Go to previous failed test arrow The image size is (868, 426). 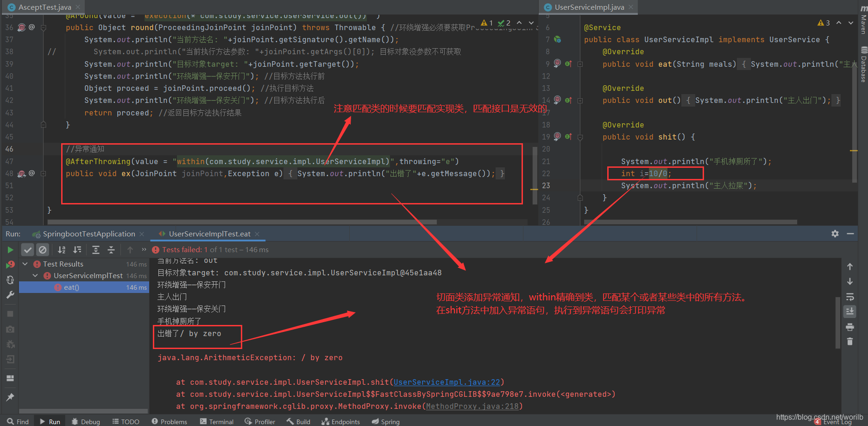130,250
